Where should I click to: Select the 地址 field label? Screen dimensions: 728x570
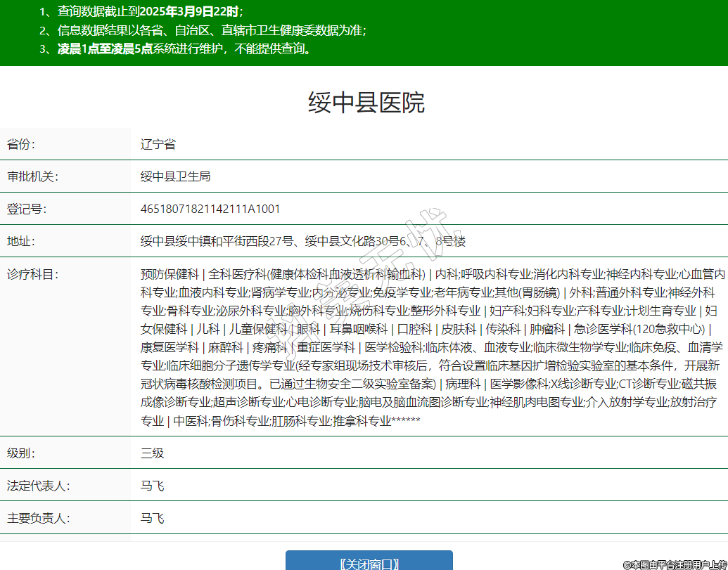coord(21,241)
